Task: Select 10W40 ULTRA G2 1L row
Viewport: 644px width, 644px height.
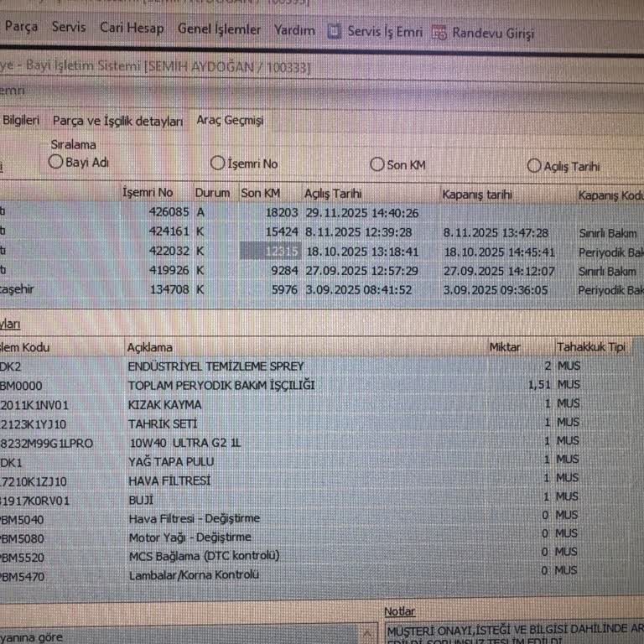Action: 316,443
